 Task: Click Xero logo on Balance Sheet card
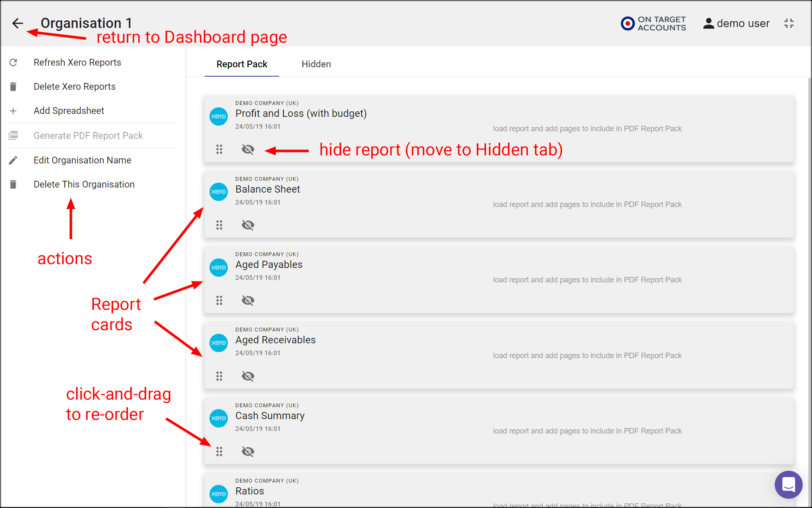coord(219,192)
